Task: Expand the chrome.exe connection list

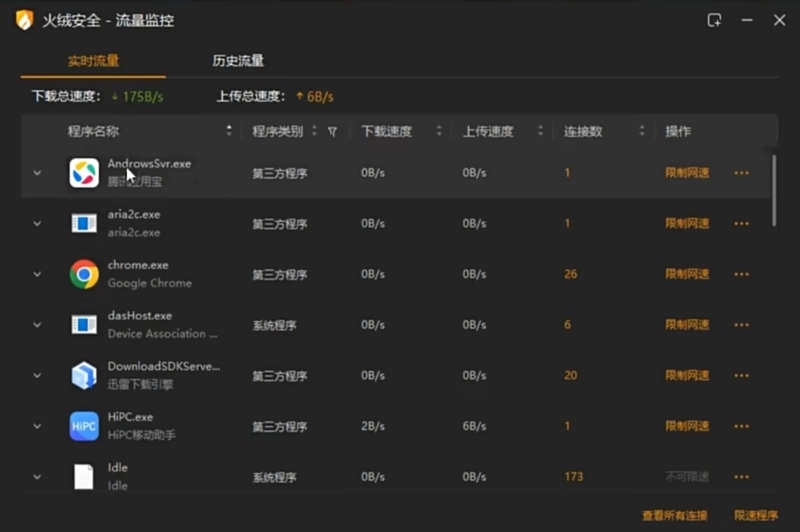Action: 37,274
